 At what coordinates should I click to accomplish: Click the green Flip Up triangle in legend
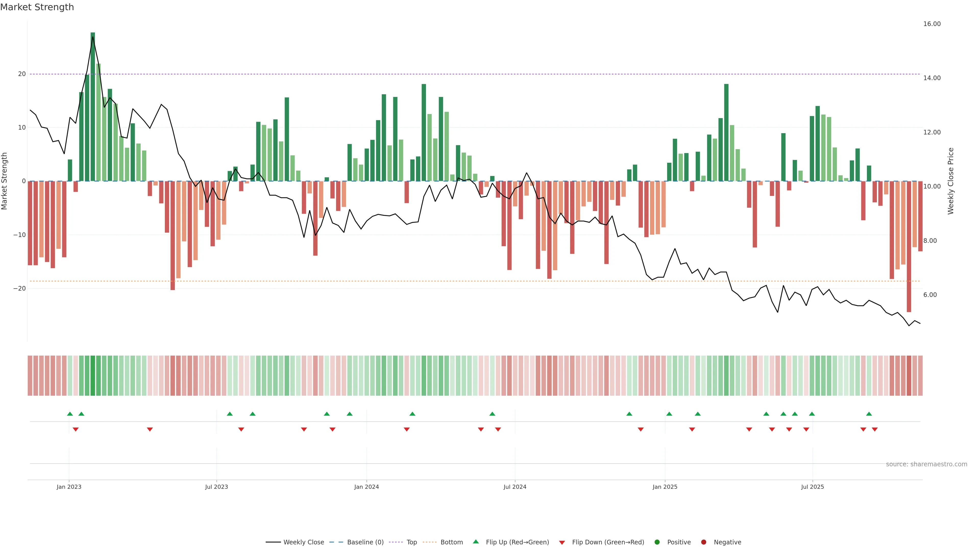475,542
